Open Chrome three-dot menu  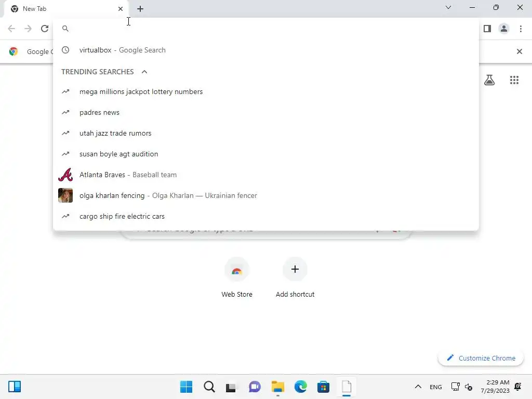pos(521,29)
